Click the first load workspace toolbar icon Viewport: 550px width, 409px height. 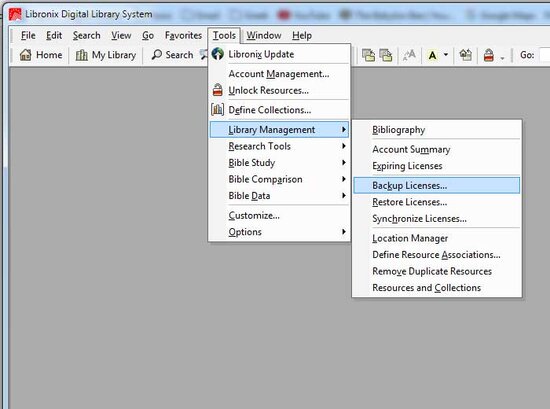(x=368, y=55)
